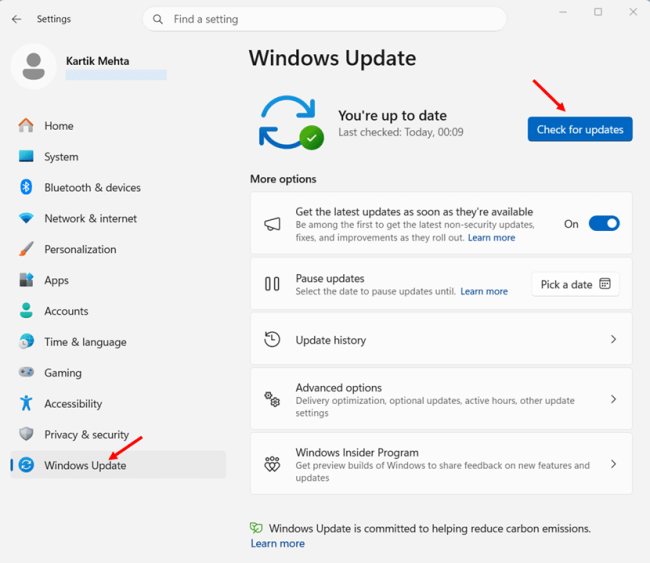The width and height of the screenshot is (650, 563).
Task: Click the Accounts person icon
Action: [x=26, y=311]
